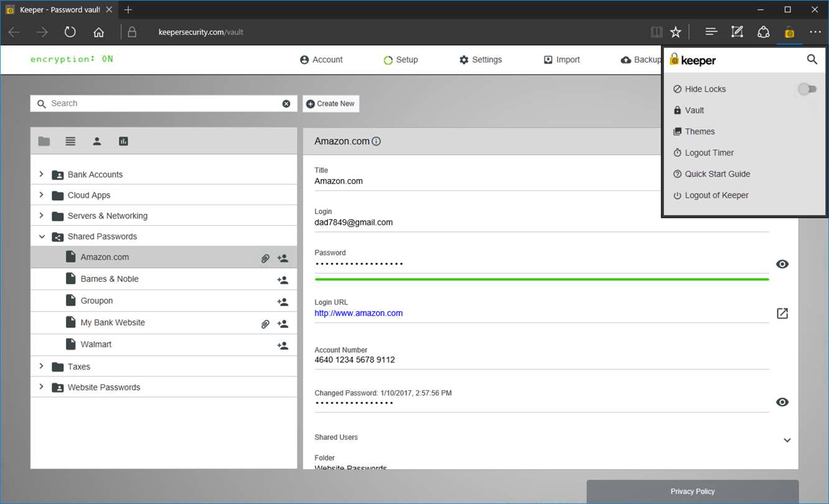Image resolution: width=829 pixels, height=504 pixels.
Task: Expand the Cloud Apps folder
Action: click(42, 195)
